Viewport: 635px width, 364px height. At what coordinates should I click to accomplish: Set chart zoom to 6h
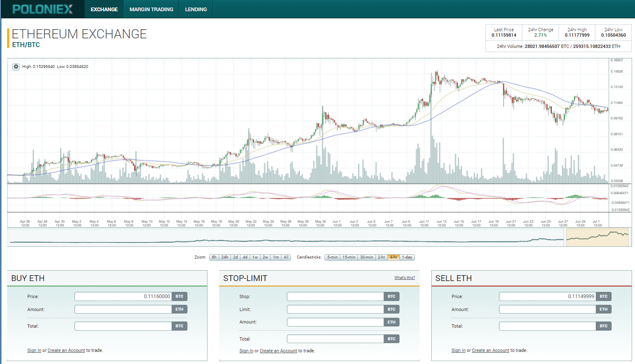click(214, 257)
